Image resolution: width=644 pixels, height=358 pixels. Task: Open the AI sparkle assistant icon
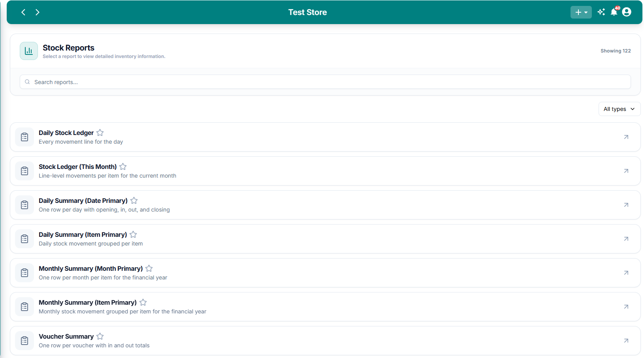601,12
